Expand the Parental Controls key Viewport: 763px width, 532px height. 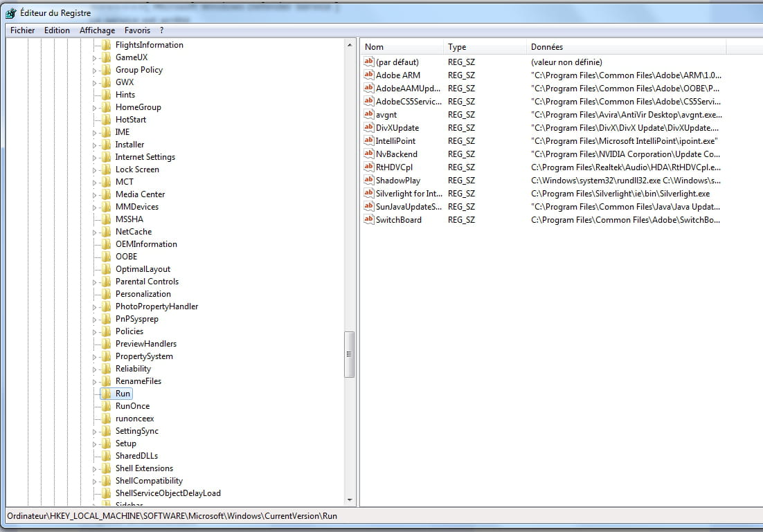(x=94, y=282)
